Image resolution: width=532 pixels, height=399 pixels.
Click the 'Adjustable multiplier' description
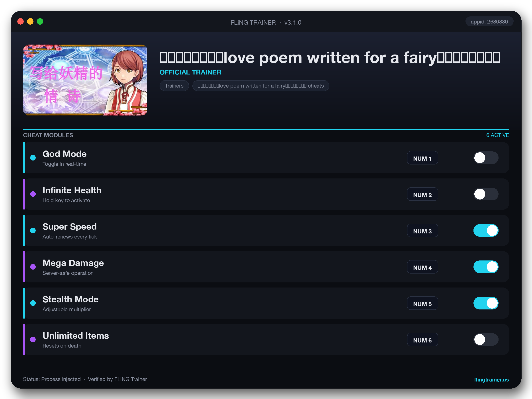click(x=67, y=309)
